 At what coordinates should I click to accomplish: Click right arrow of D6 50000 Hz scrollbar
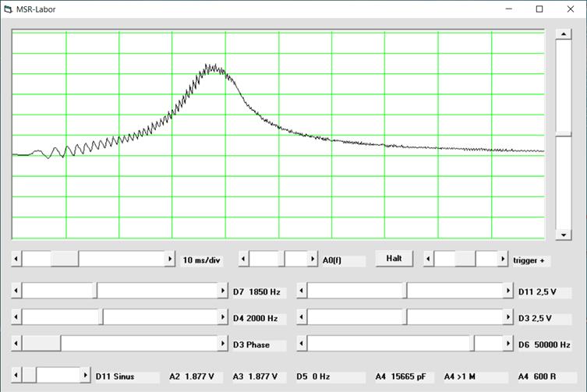[507, 344]
